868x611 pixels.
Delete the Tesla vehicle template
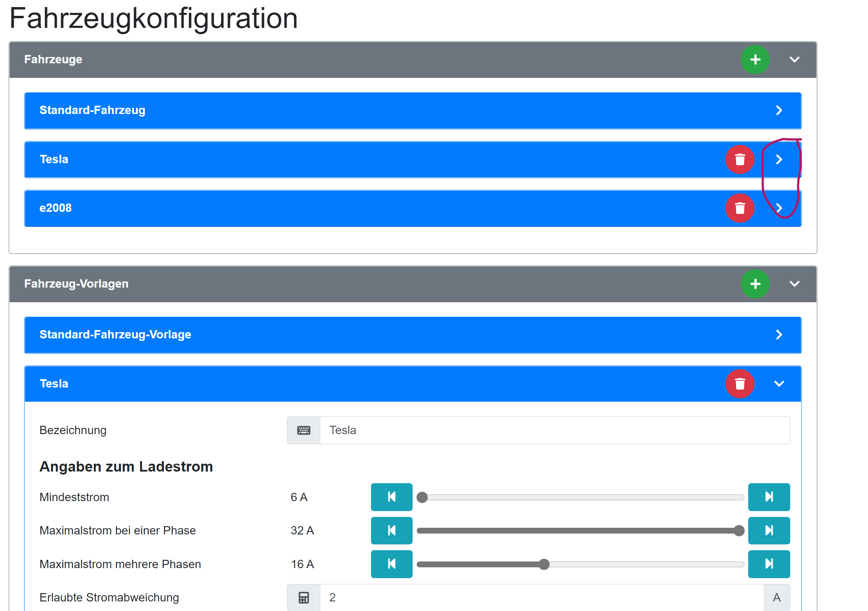pos(739,384)
